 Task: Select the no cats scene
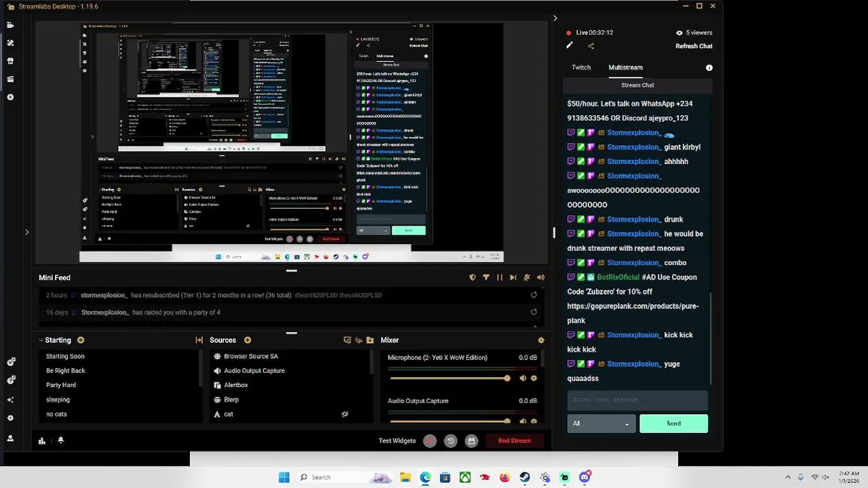(56, 414)
